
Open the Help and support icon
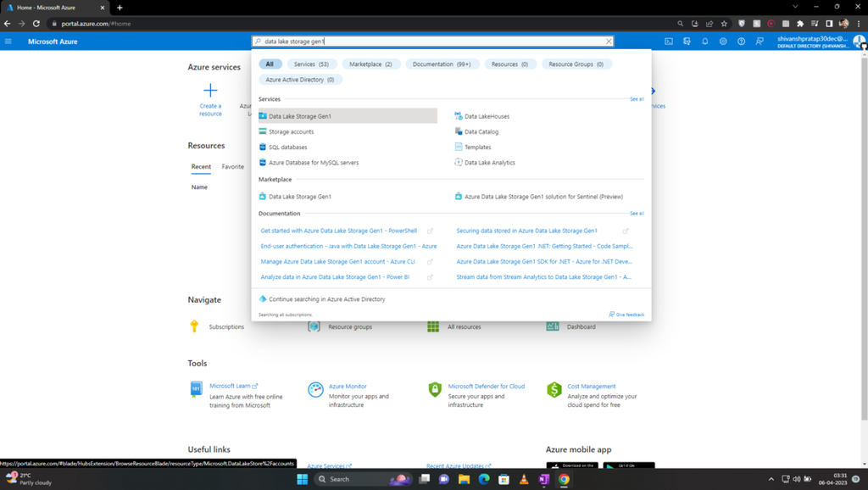pos(742,41)
